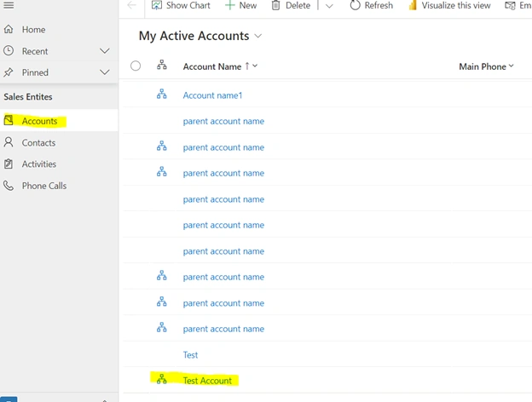
Task: Expand the Recent section chevron
Action: click(x=105, y=51)
